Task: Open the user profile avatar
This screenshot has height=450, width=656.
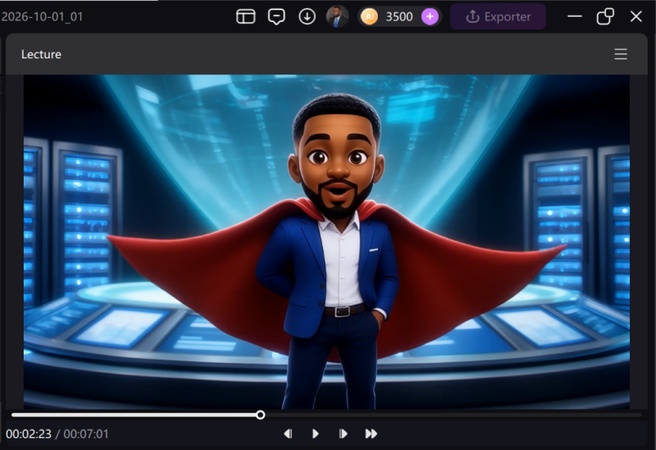Action: click(337, 17)
